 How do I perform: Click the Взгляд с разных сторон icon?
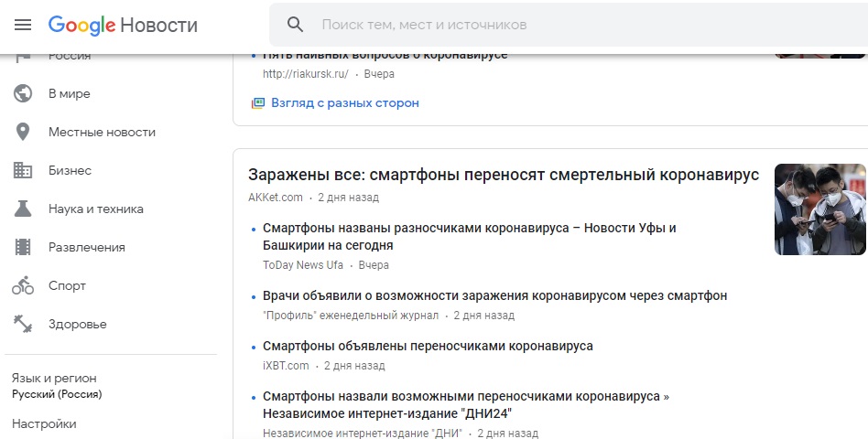(x=258, y=102)
